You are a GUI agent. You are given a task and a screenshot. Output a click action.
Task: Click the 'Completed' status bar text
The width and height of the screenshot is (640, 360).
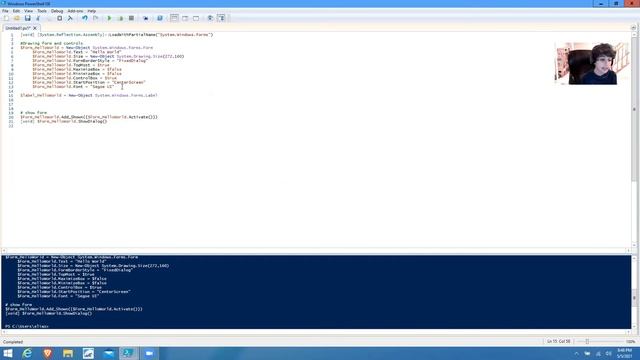(x=13, y=342)
